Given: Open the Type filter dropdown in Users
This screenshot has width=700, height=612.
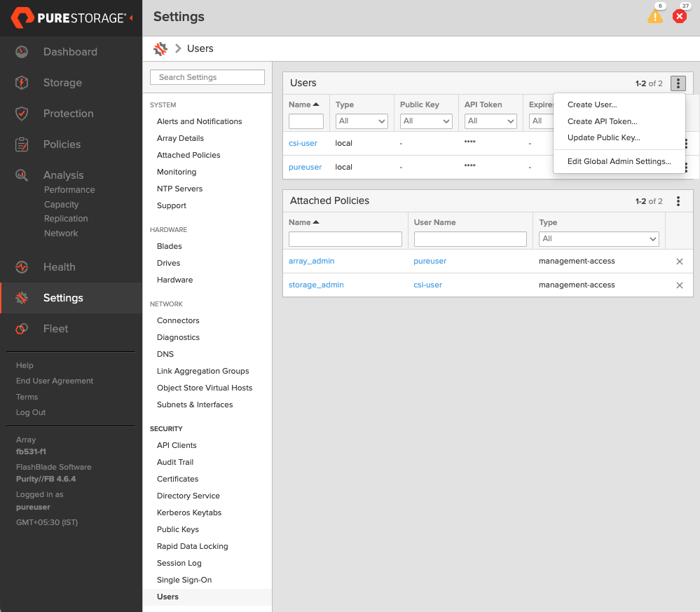Looking at the screenshot, I should click(361, 121).
